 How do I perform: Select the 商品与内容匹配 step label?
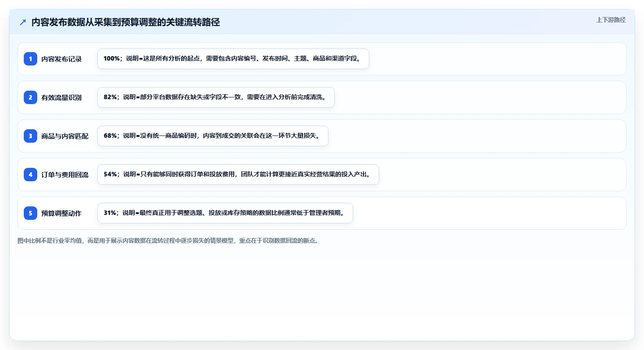coord(65,136)
